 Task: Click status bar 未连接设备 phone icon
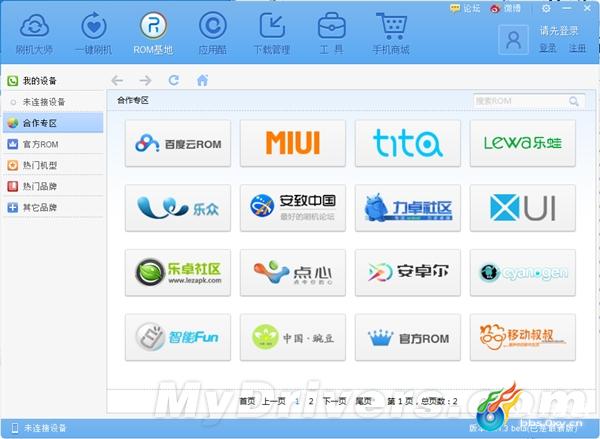tap(15, 428)
